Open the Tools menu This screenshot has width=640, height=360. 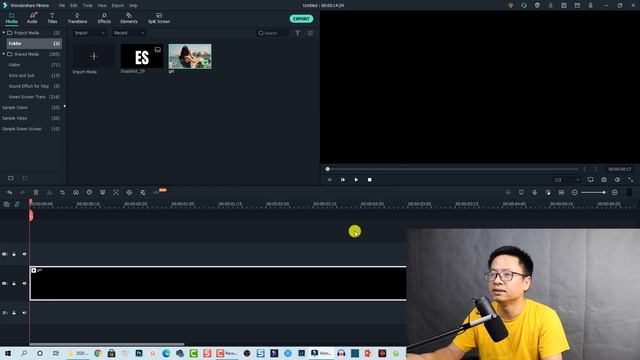(88, 6)
